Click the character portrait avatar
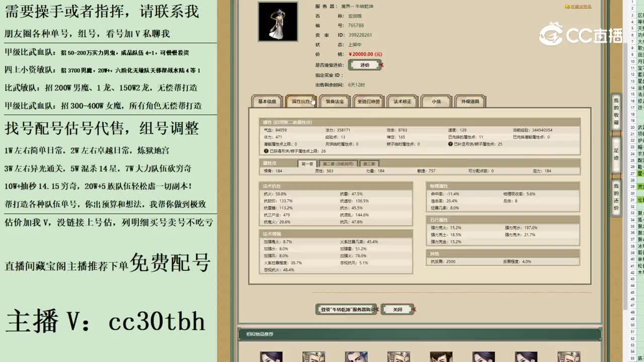The width and height of the screenshot is (644, 362). 278,22
